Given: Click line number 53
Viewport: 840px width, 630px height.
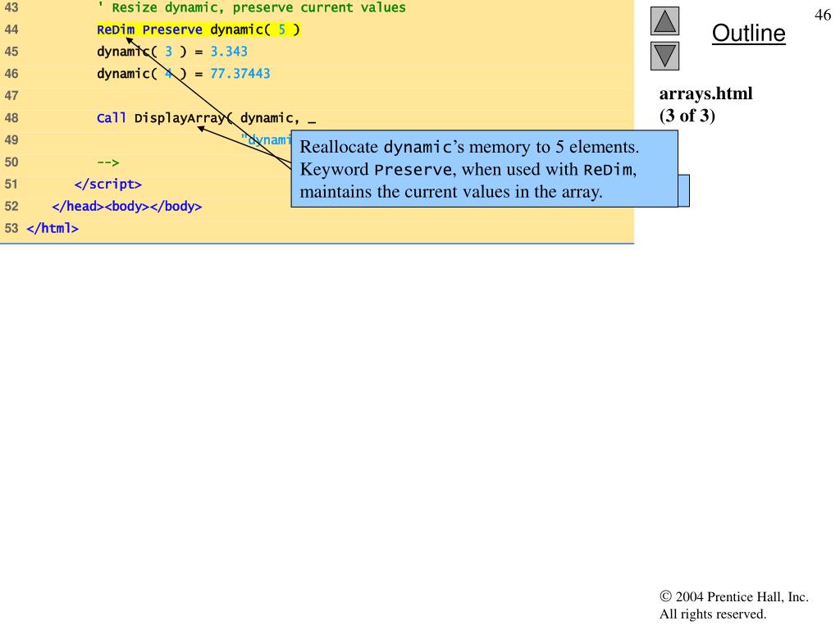Looking at the screenshot, I should click(x=11, y=228).
